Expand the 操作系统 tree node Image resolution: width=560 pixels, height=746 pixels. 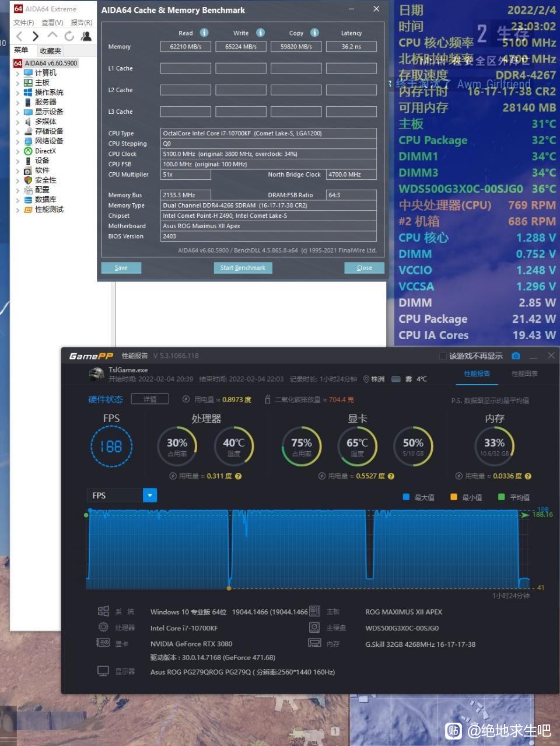17,92
